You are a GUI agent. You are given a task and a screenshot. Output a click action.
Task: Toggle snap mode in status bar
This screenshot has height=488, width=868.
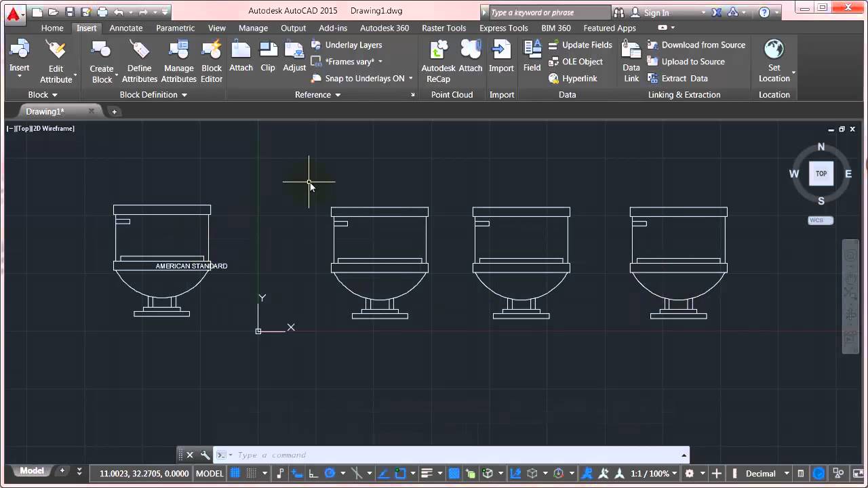click(x=252, y=473)
